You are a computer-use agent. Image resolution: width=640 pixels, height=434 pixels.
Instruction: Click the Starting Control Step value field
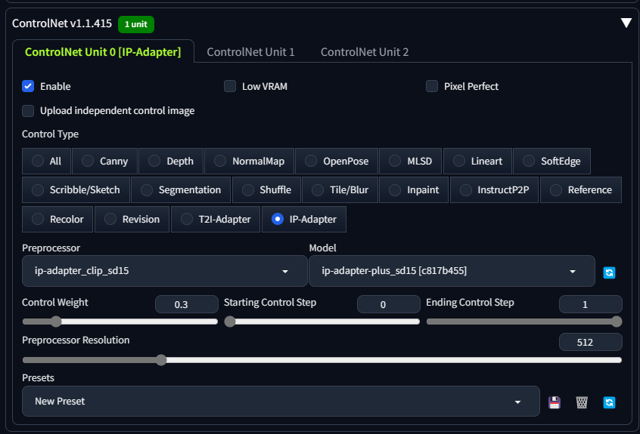point(389,304)
